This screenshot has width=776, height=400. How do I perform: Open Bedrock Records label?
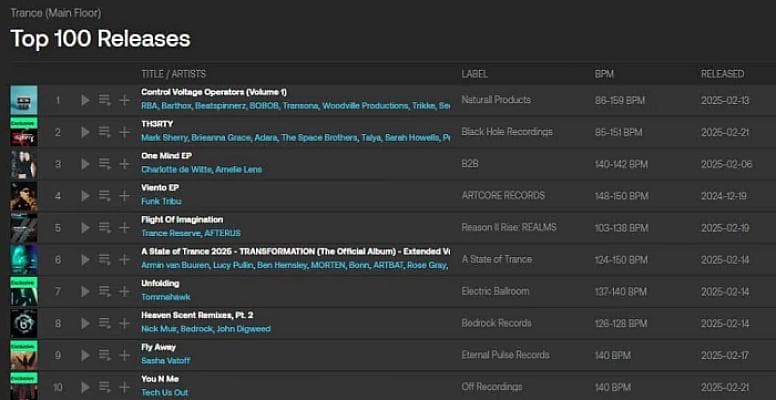496,323
